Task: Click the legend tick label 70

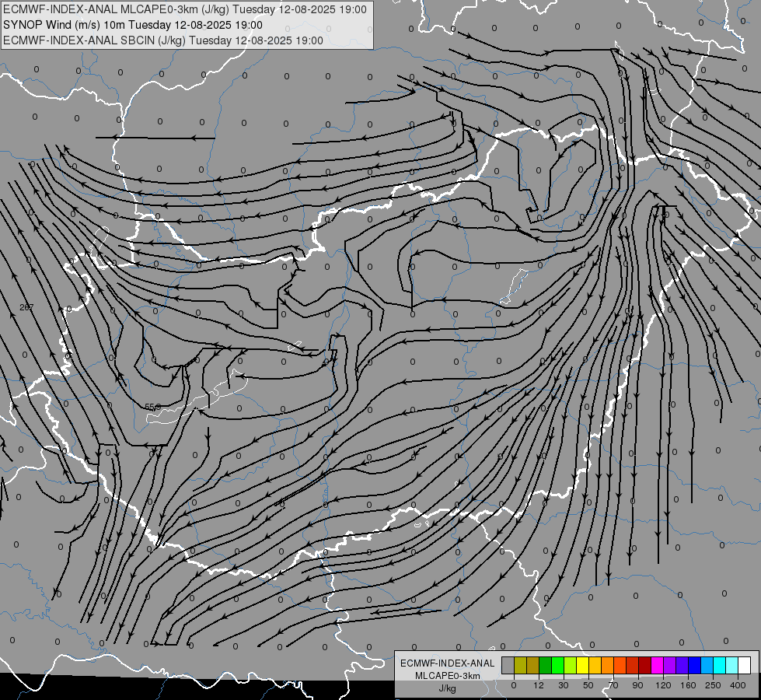Action: [613, 685]
